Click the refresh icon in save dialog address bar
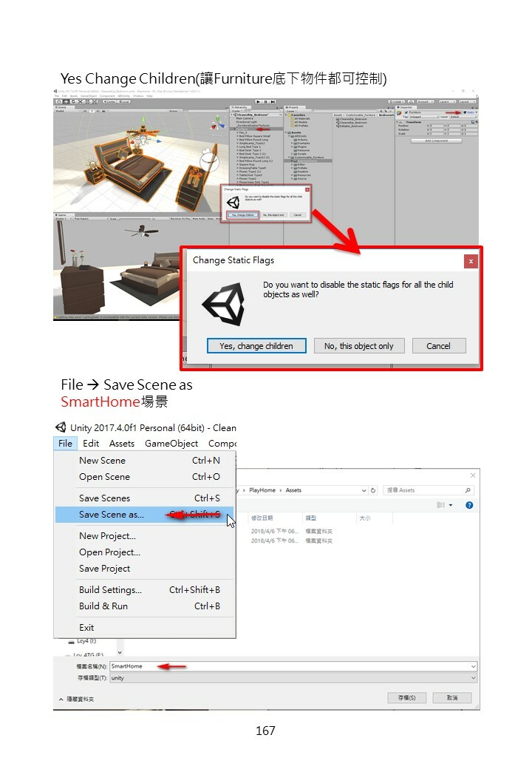 [373, 490]
